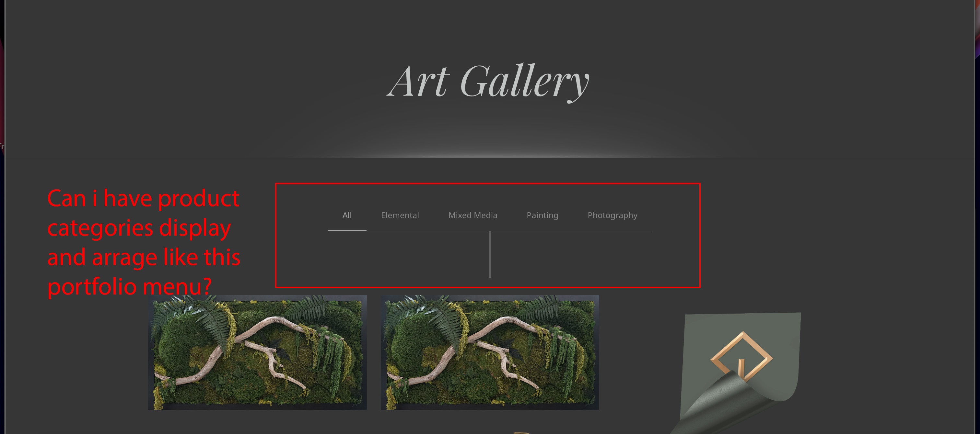Click the red text 'Can i have product'

tap(143, 199)
